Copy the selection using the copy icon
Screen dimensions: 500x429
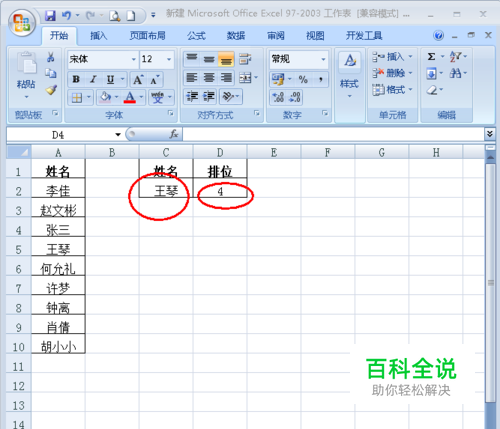[x=51, y=73]
